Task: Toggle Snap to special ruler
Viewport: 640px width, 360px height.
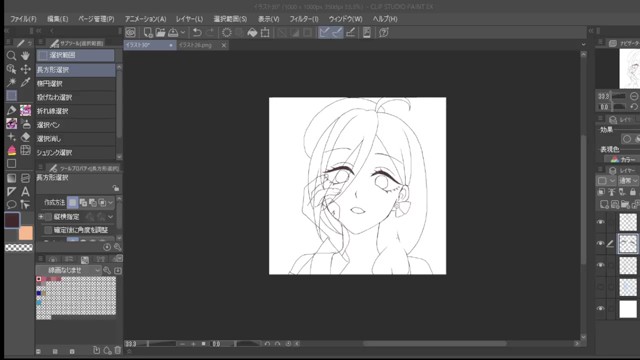Action: 337,33
